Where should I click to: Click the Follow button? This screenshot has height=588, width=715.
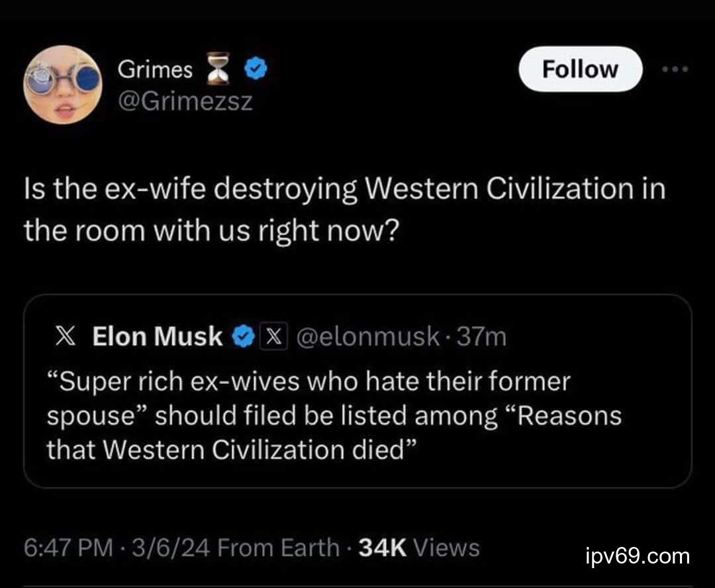tap(580, 69)
